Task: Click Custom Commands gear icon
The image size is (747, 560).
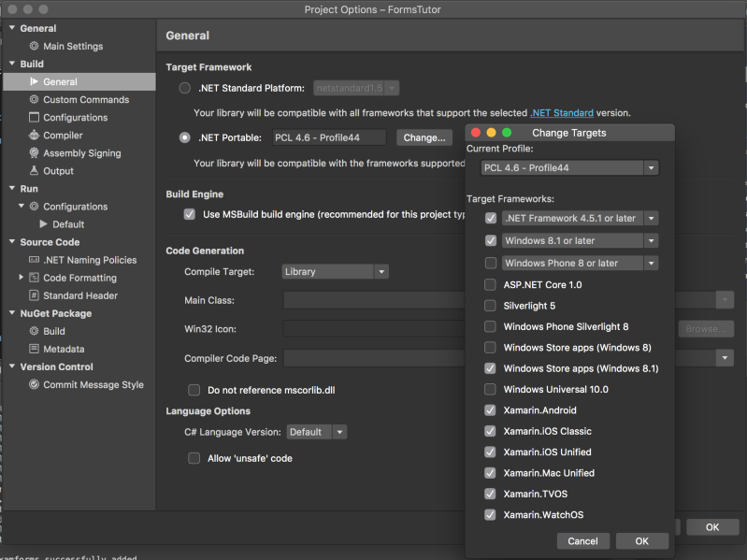Action: (34, 99)
